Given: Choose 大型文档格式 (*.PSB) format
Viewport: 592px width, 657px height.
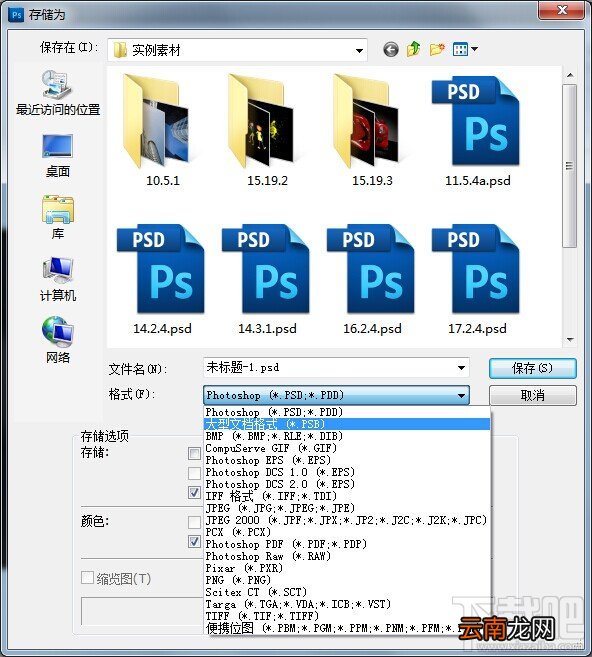Looking at the screenshot, I should pyautogui.click(x=347, y=424).
